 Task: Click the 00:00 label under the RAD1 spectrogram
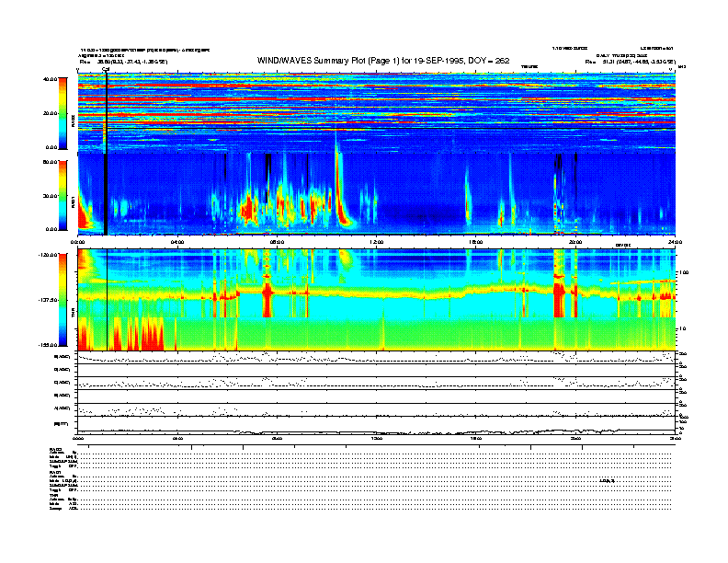click(x=77, y=242)
